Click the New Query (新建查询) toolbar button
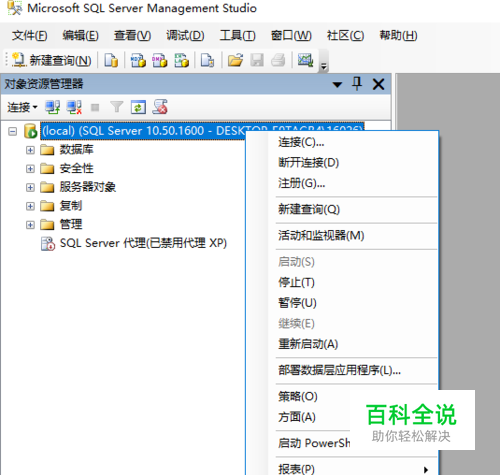Image resolution: width=500 pixels, height=475 pixels. coord(52,60)
